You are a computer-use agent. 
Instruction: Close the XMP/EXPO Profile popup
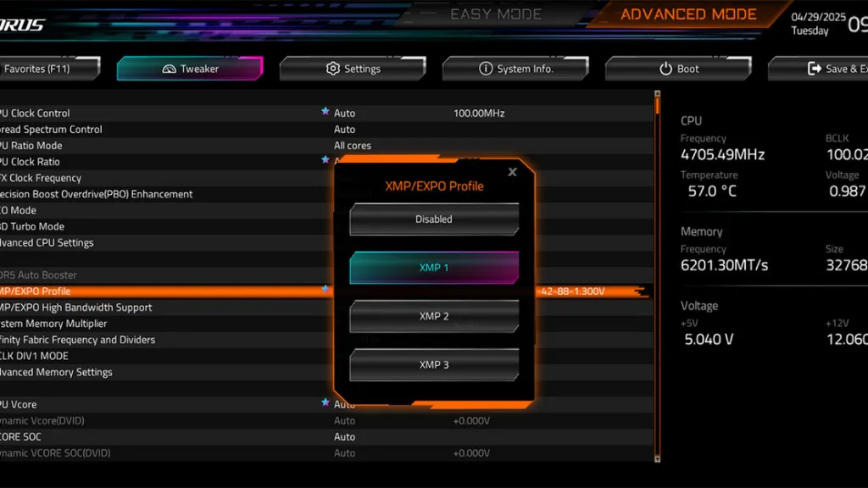point(513,172)
